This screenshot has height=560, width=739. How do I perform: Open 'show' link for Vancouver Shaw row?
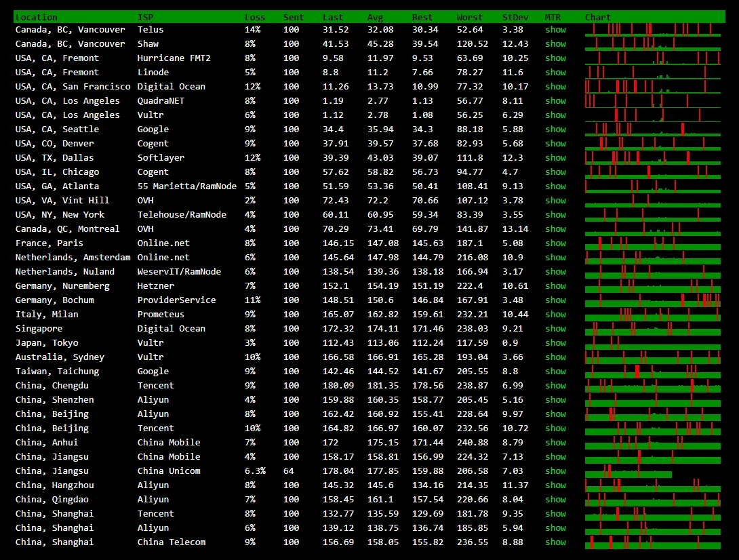[555, 44]
